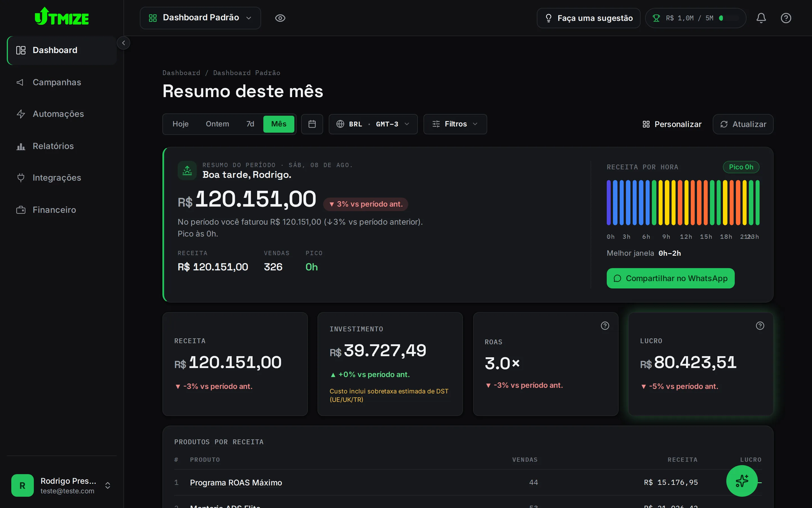The height and width of the screenshot is (508, 812).
Task: Click the PICO 0h value
Action: (312, 267)
